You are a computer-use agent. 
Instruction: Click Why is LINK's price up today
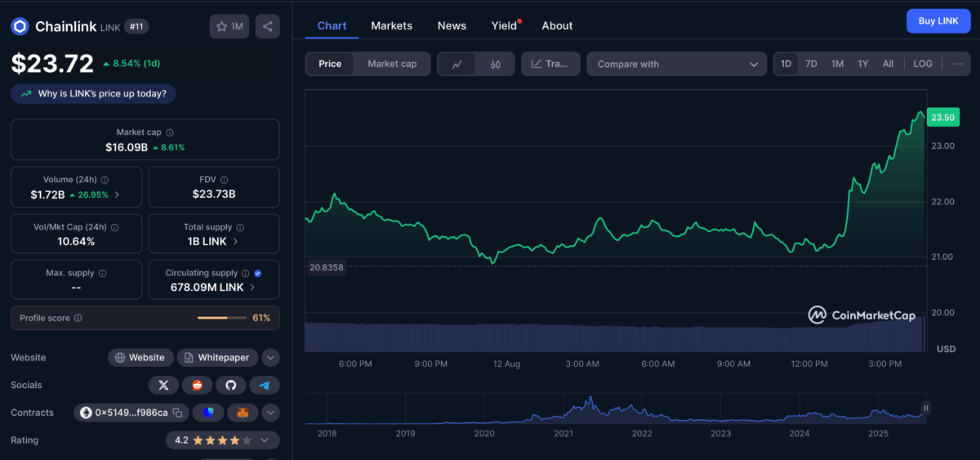tap(93, 94)
